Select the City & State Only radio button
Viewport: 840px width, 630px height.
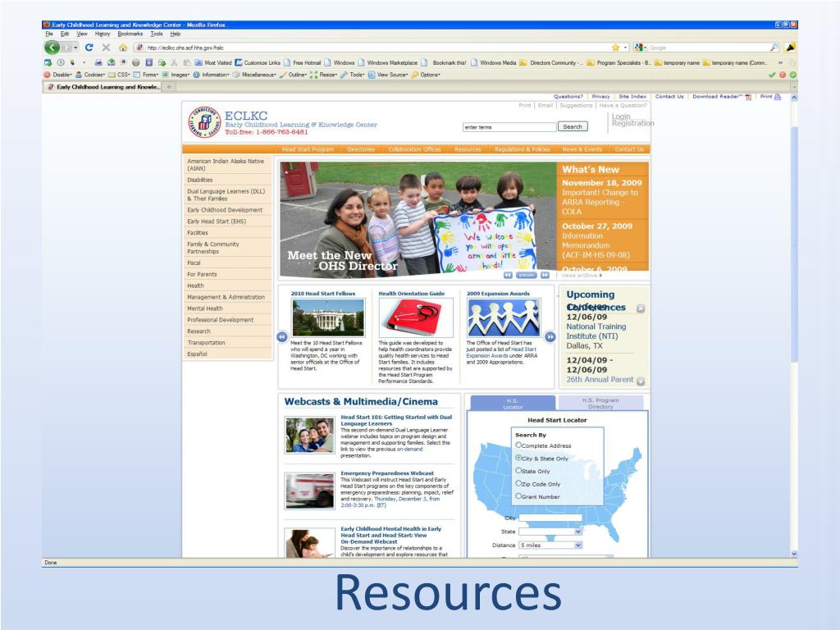tap(518, 458)
